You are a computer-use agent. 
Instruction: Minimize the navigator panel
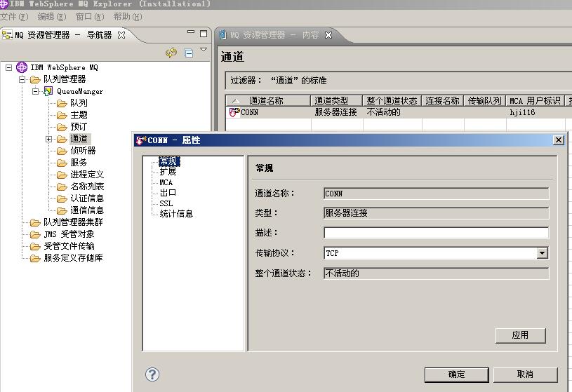pyautogui.click(x=191, y=32)
